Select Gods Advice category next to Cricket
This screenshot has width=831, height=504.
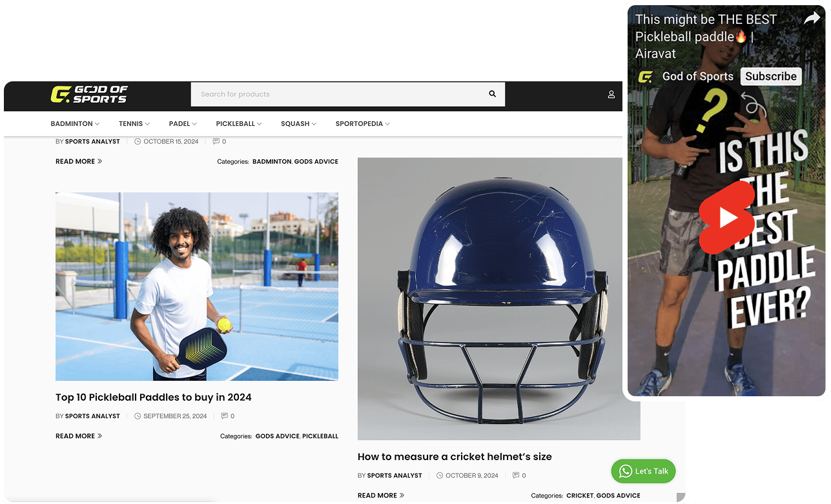[x=619, y=496]
